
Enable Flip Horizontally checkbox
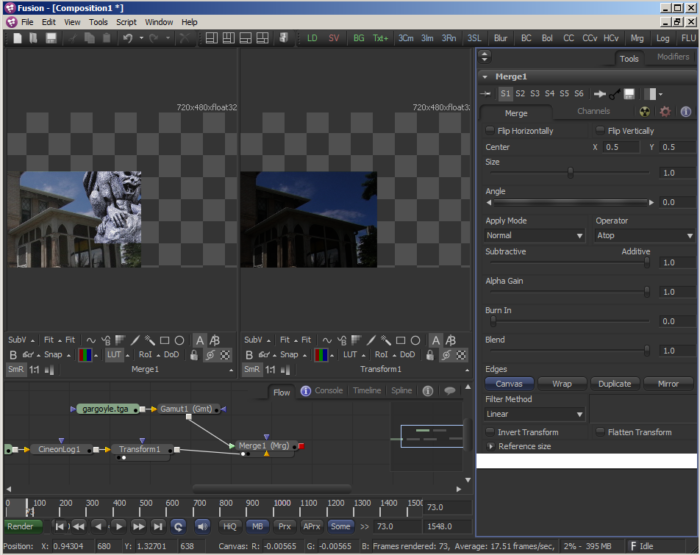[x=490, y=130]
